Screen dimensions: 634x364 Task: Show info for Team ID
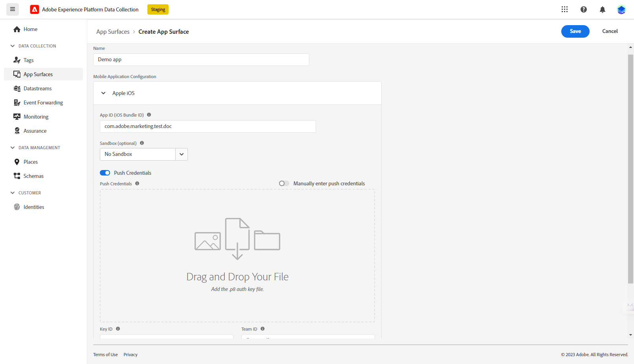[x=263, y=329]
